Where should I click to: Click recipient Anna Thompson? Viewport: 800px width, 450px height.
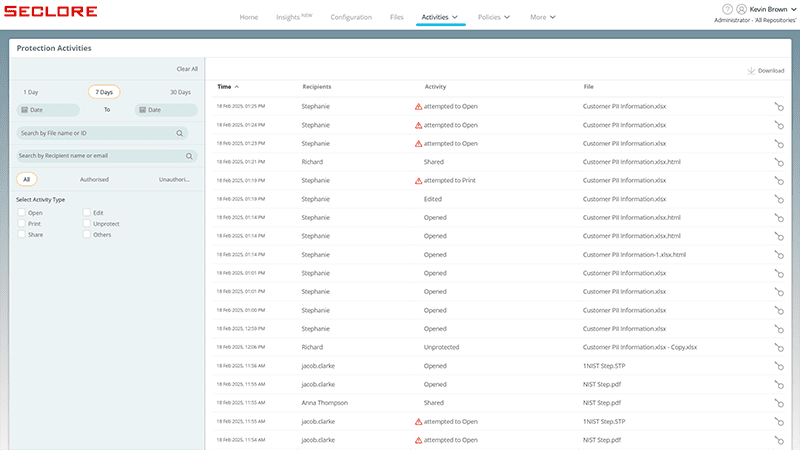(324, 403)
